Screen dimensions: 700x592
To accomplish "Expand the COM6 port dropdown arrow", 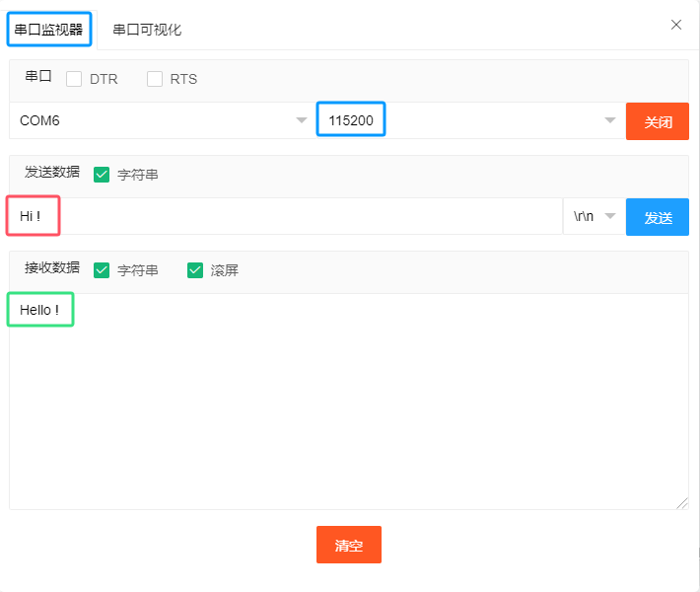I will pos(302,120).
